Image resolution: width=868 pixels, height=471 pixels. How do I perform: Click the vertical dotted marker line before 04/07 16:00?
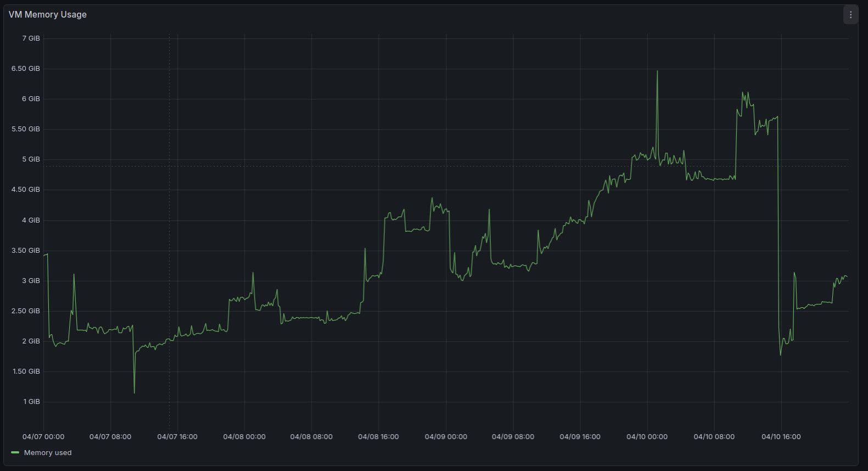(x=169, y=220)
